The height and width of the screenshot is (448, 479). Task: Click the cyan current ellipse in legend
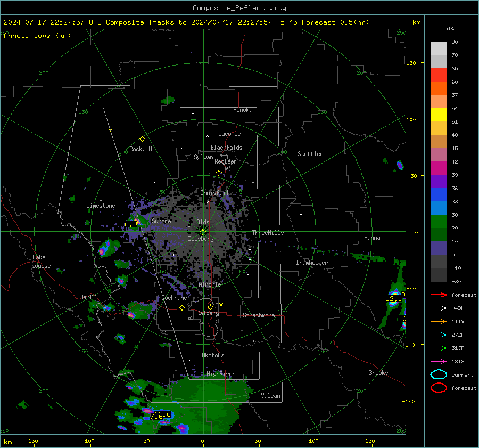439,374
